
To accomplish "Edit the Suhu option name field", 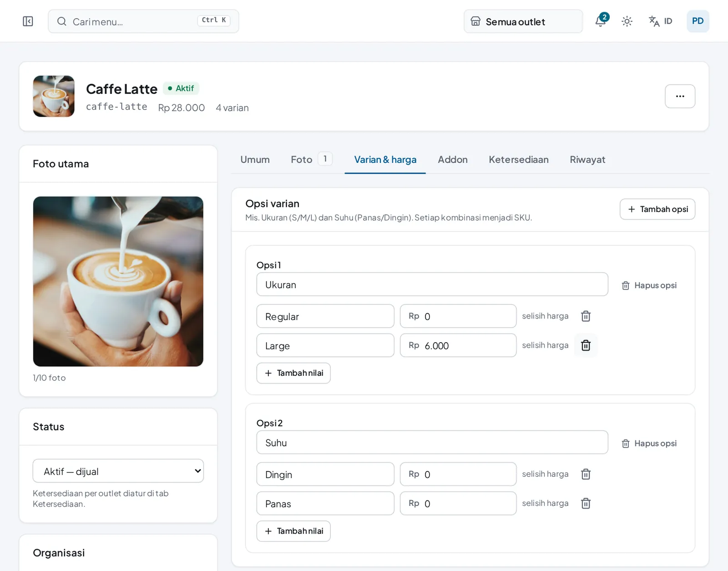I will (432, 442).
